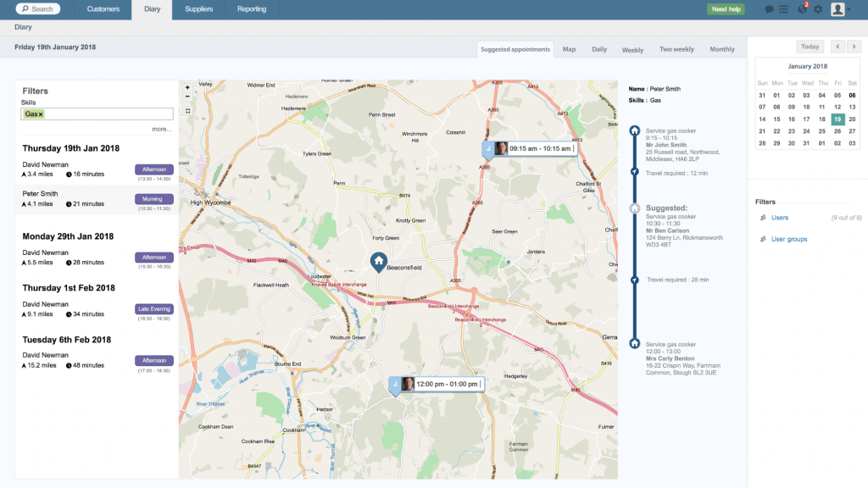The width and height of the screenshot is (868, 488).
Task: Click the Need help button
Action: tap(726, 9)
